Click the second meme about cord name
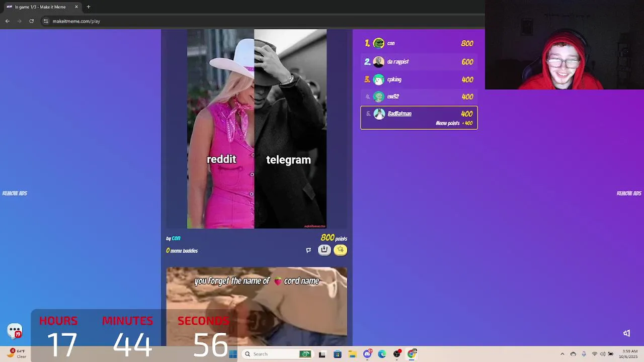The height and width of the screenshot is (362, 644). pos(257,306)
